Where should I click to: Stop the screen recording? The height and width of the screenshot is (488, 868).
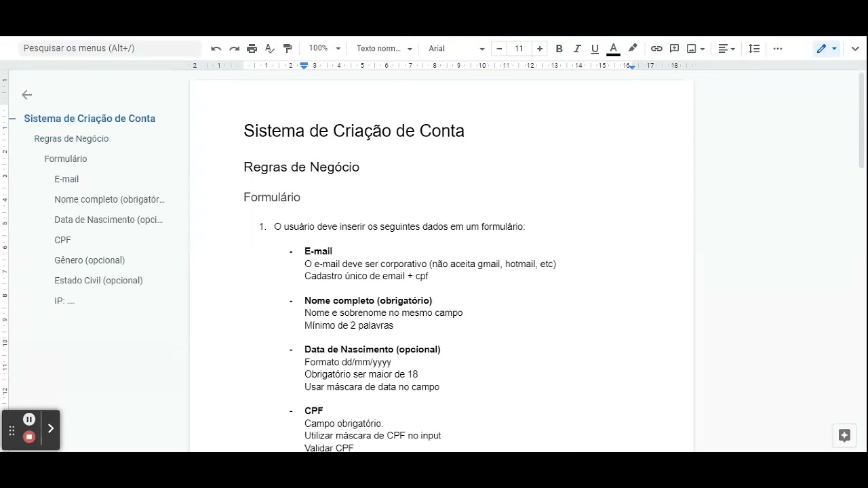click(x=29, y=436)
